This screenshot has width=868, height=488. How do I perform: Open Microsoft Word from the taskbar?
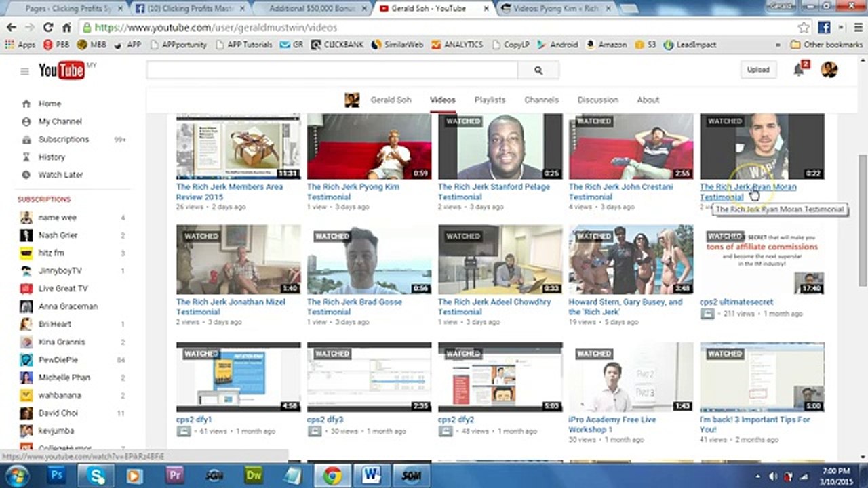click(x=371, y=476)
